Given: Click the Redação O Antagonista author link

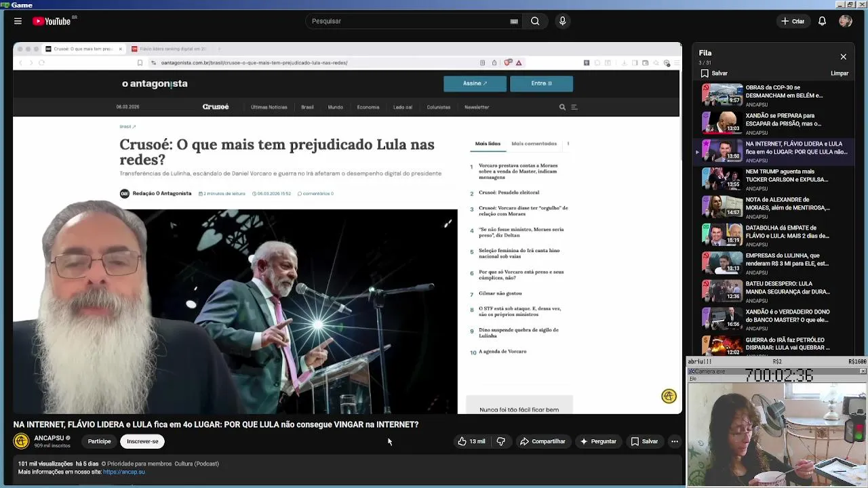Looking at the screenshot, I should 162,194.
